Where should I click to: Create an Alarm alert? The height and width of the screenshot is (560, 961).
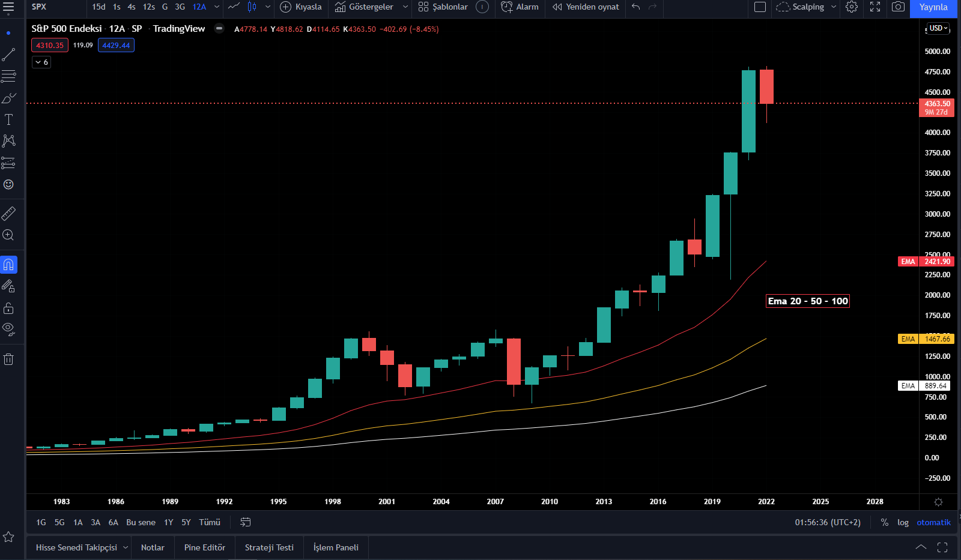[520, 7]
